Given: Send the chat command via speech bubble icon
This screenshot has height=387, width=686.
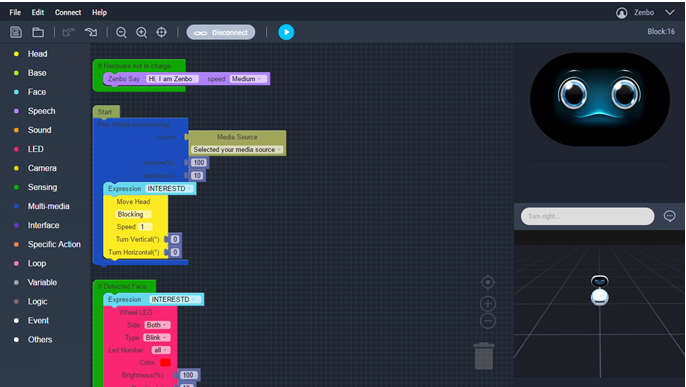Looking at the screenshot, I should (x=669, y=216).
